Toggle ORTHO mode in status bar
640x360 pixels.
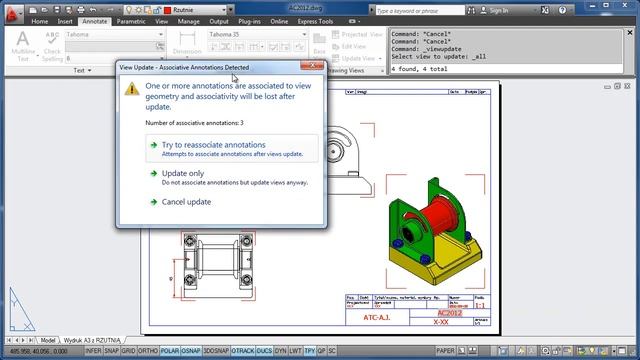pos(148,351)
